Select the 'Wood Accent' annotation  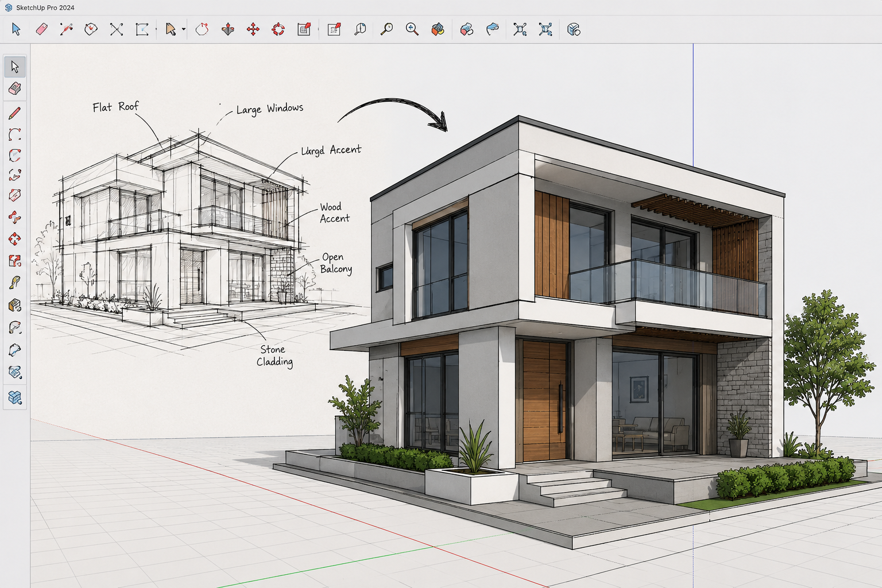pyautogui.click(x=335, y=212)
